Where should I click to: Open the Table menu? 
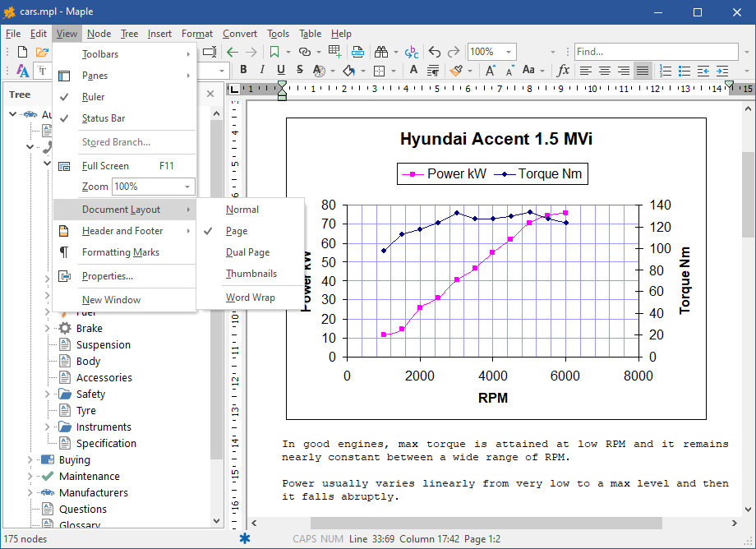[x=310, y=34]
